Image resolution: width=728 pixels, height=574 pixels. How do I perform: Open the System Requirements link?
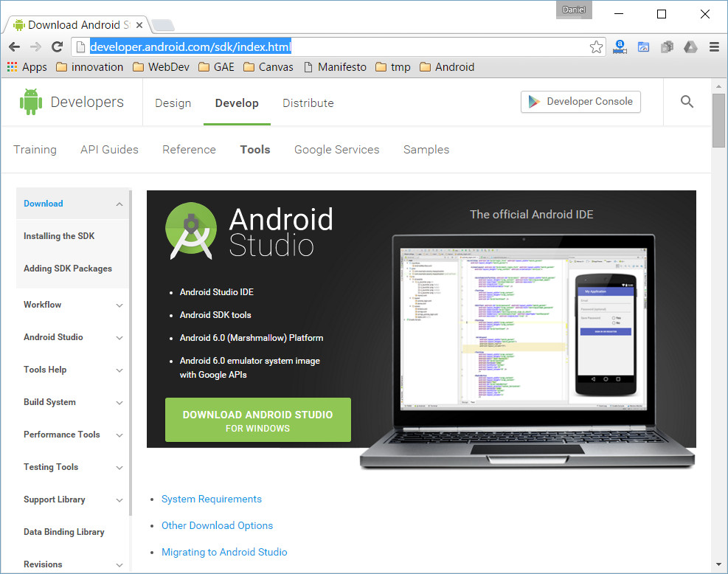coord(212,499)
